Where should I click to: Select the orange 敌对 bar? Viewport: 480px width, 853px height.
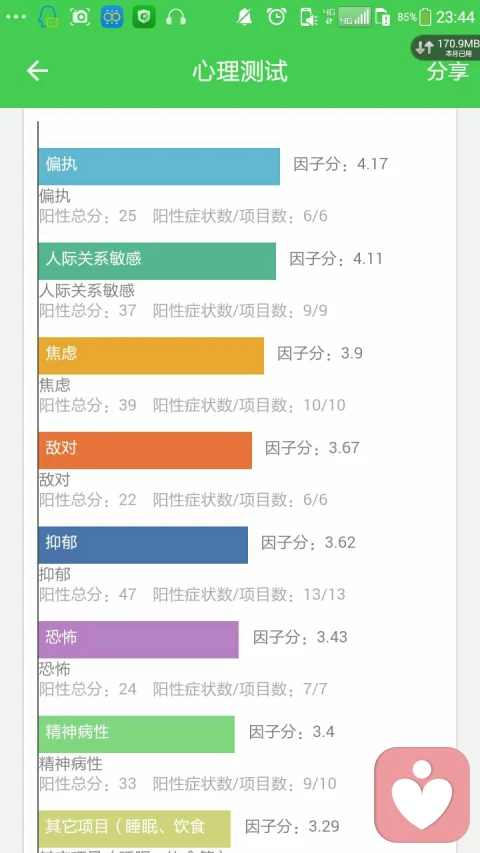[x=145, y=450]
